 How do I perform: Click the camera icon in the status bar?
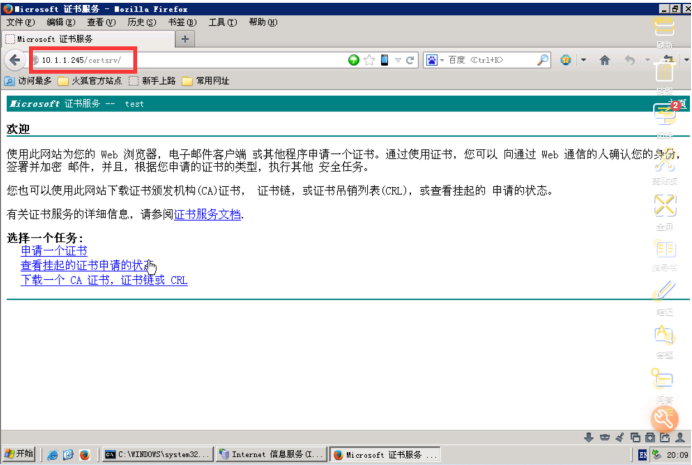click(x=650, y=437)
